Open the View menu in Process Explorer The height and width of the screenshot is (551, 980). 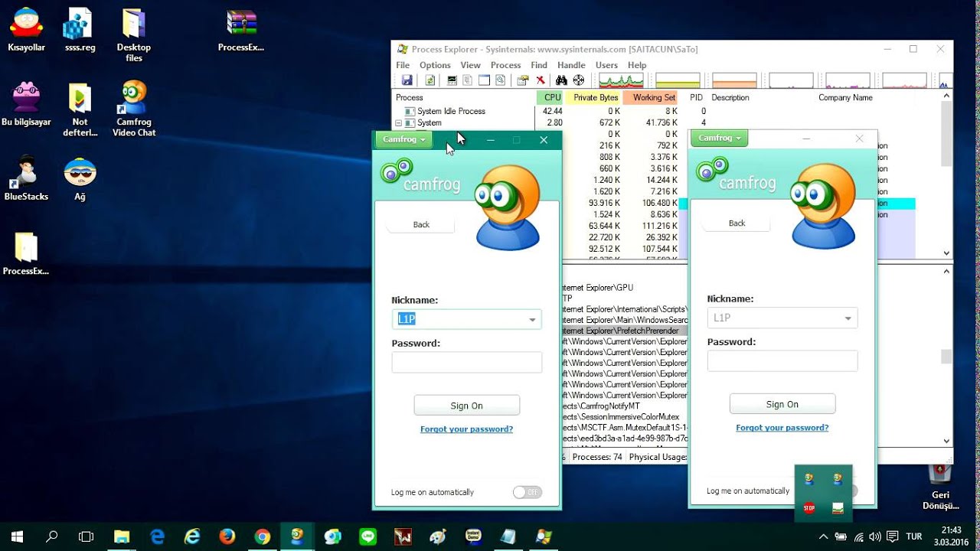pos(470,65)
